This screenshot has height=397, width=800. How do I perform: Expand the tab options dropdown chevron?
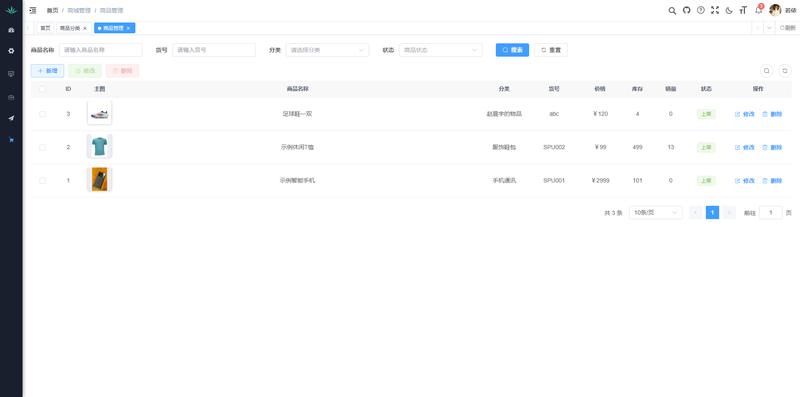coord(769,28)
